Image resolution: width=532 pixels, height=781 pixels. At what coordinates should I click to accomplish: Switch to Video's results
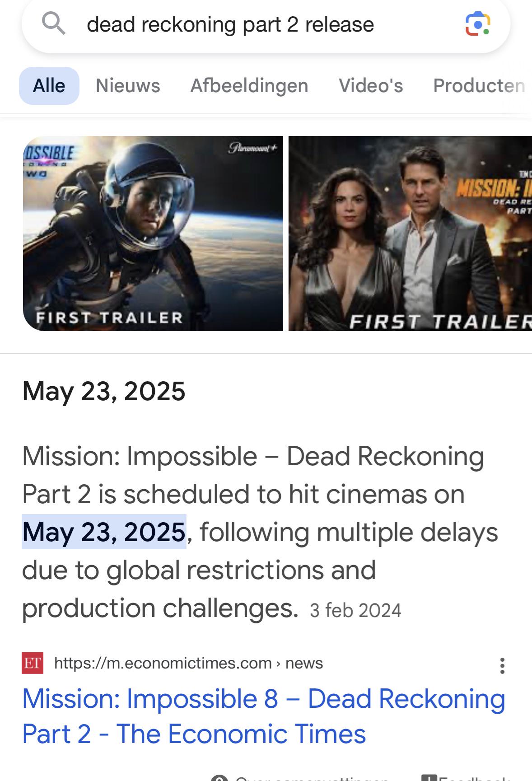(x=371, y=85)
